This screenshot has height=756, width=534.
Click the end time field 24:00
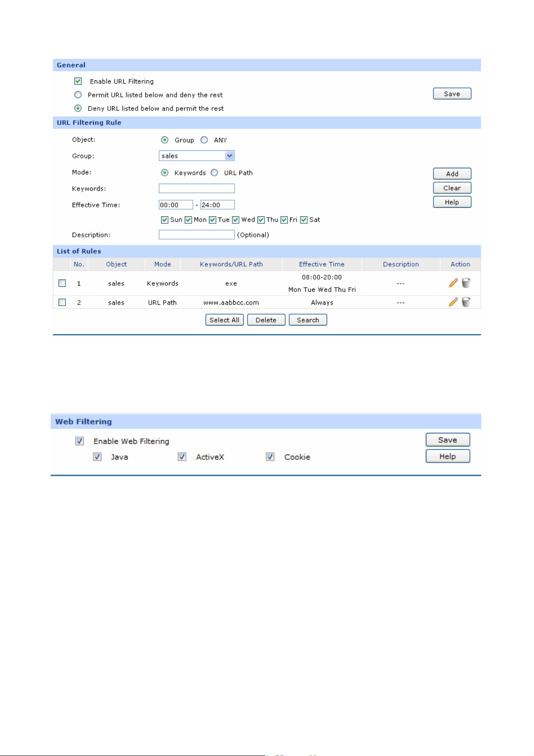click(x=217, y=205)
